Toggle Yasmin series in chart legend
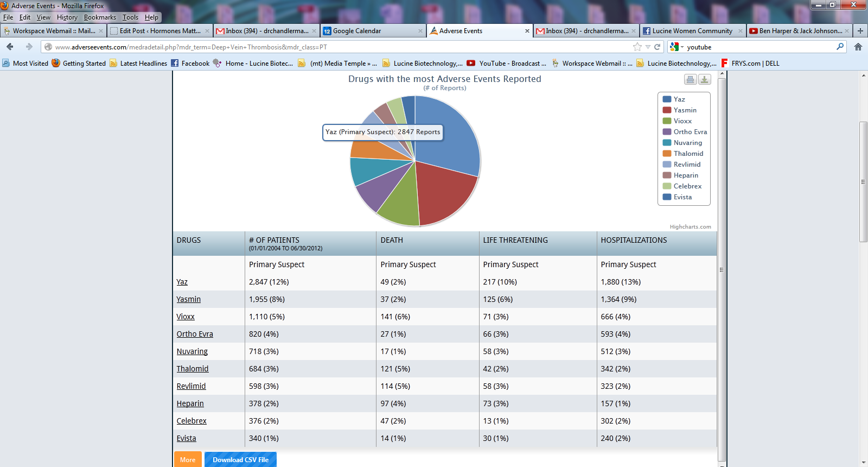The width and height of the screenshot is (868, 467). point(679,110)
